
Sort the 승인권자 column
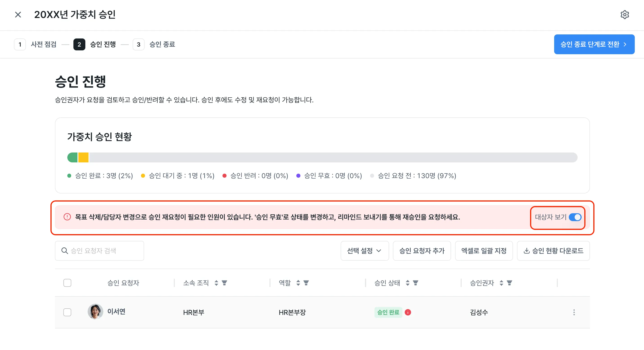[x=501, y=283]
